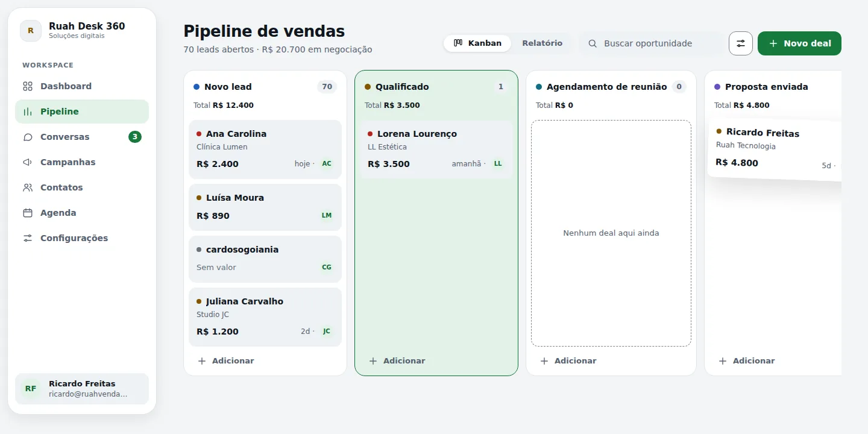Screen dimensions: 868x434
Task: Click the CG avatar on cardosogoiania card
Action: pyautogui.click(x=327, y=267)
